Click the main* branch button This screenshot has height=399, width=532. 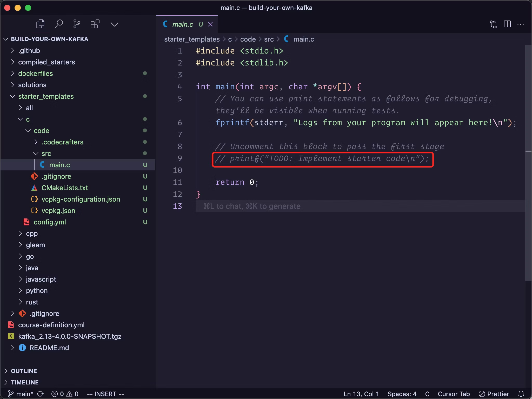click(x=21, y=394)
